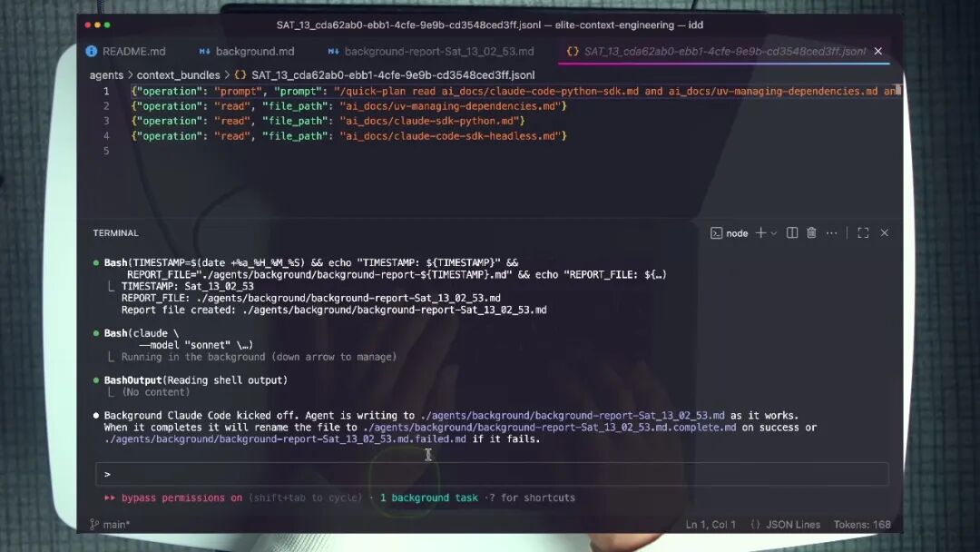Open the main* git branch status item
The height and width of the screenshot is (552, 980).
point(116,525)
